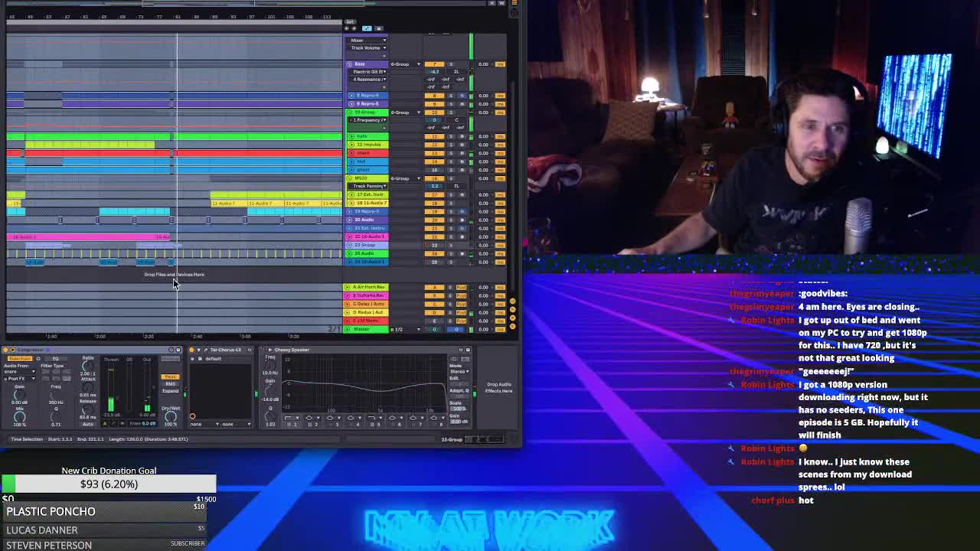Select EQ filter band 1 in Cheesy Speaker

coord(293,425)
